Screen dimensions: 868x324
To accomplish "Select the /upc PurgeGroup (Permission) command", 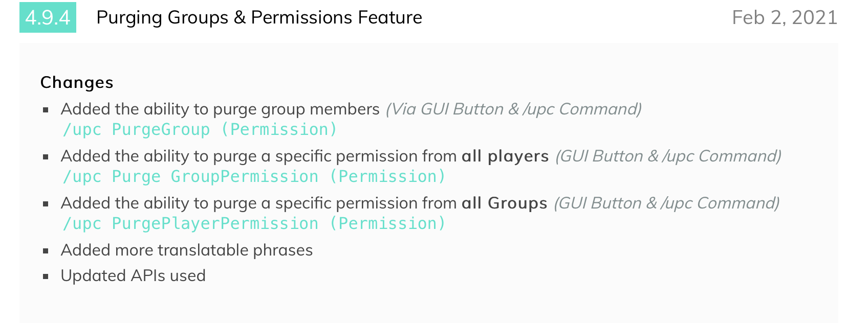I will pyautogui.click(x=200, y=130).
